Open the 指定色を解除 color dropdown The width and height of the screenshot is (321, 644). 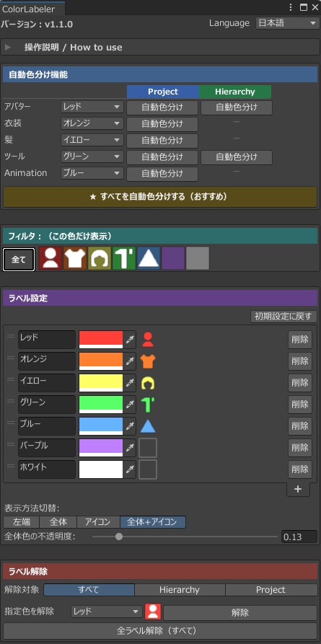pyautogui.click(x=107, y=612)
